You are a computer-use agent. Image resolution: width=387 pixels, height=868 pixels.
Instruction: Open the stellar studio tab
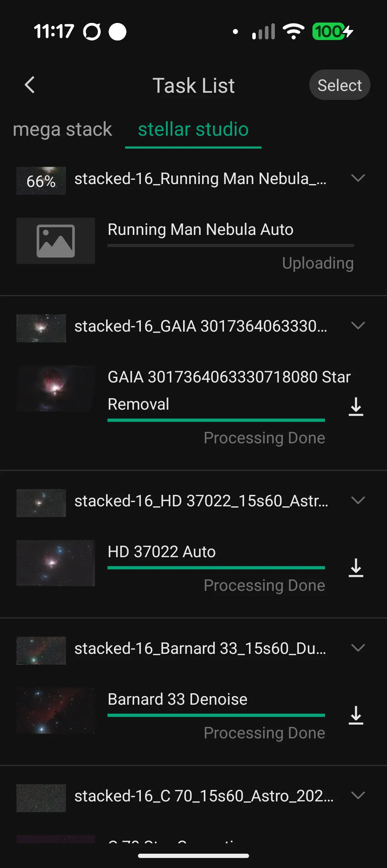click(x=193, y=129)
